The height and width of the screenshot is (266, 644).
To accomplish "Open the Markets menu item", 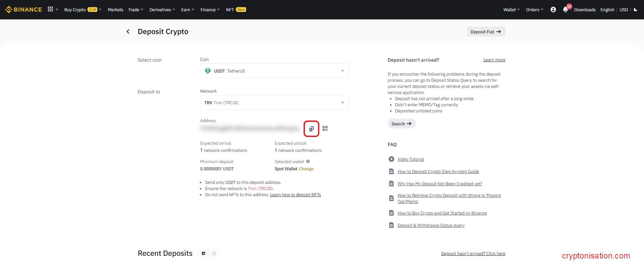I will click(115, 10).
